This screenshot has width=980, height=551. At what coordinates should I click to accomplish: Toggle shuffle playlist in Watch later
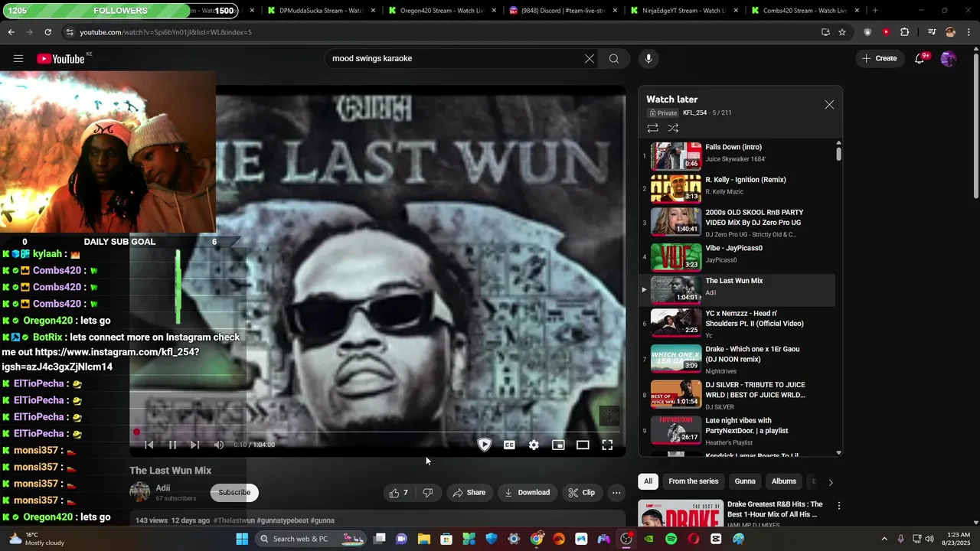click(x=674, y=129)
